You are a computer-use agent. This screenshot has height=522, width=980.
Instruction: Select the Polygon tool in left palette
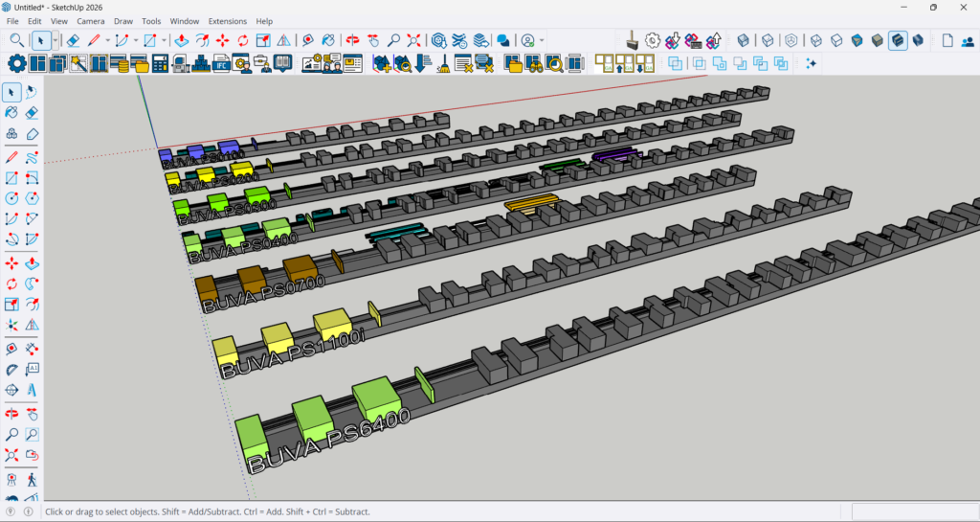pos(32,198)
